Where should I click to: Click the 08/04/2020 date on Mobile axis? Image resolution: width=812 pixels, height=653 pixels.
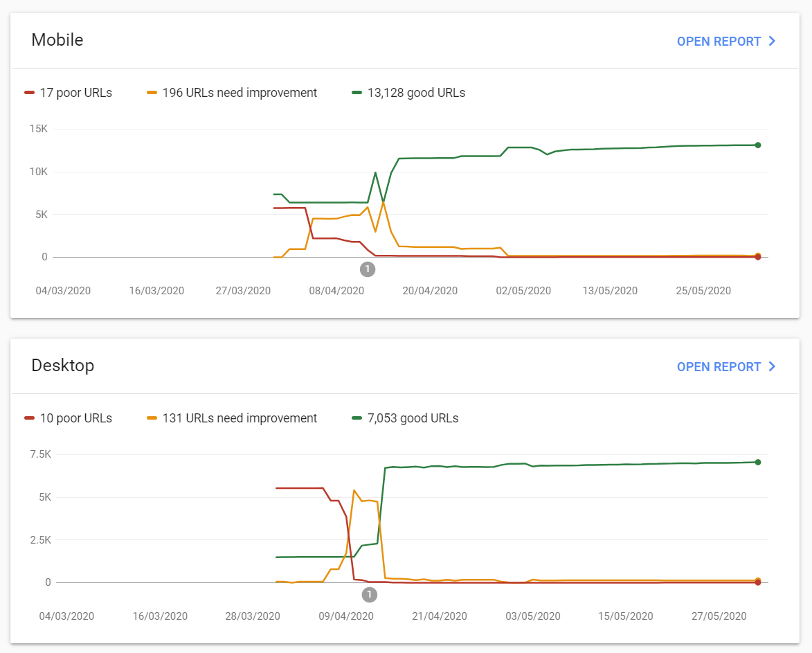click(x=336, y=291)
